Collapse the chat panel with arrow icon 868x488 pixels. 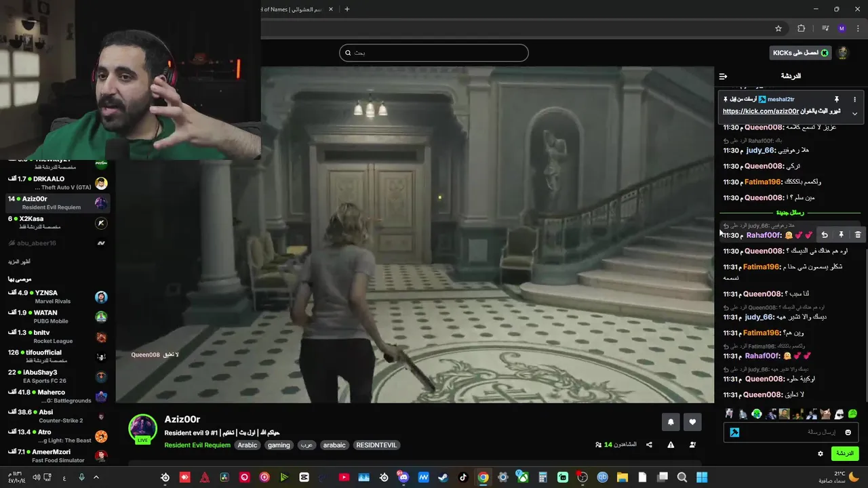tap(723, 76)
